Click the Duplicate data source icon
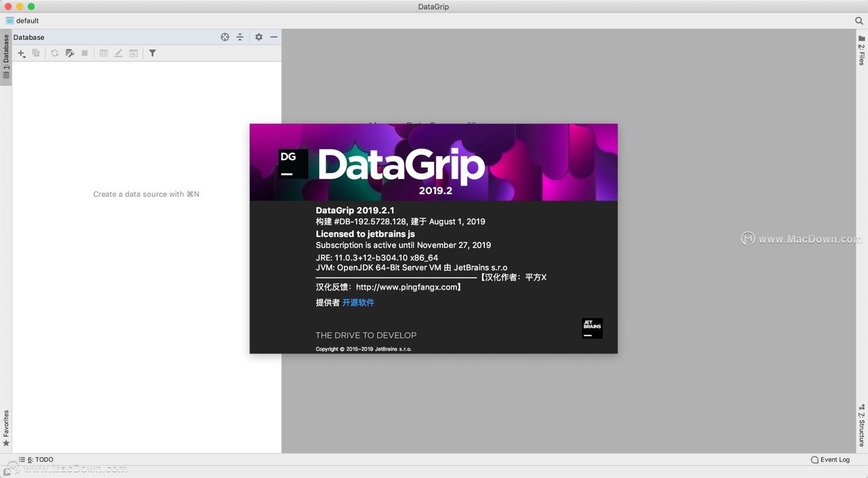Image resolution: width=868 pixels, height=478 pixels. pos(36,53)
